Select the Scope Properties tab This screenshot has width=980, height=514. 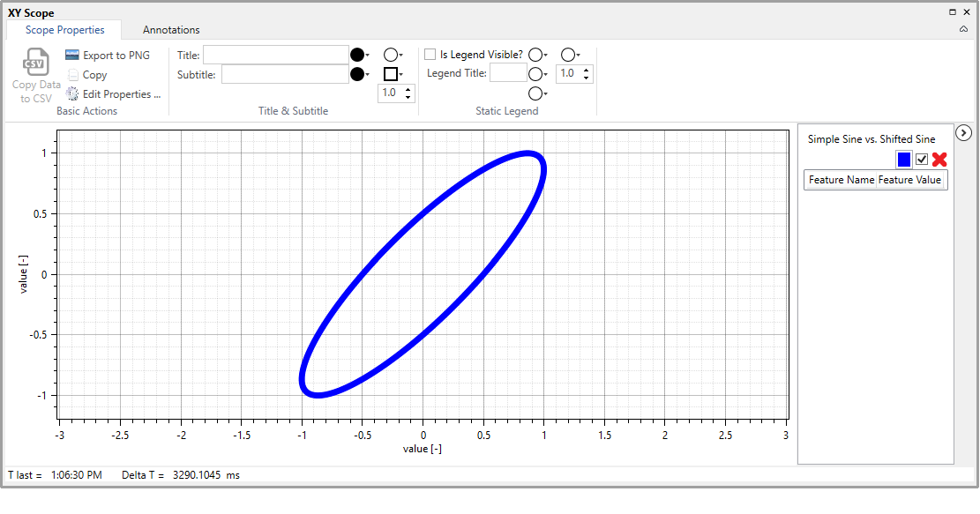click(64, 30)
